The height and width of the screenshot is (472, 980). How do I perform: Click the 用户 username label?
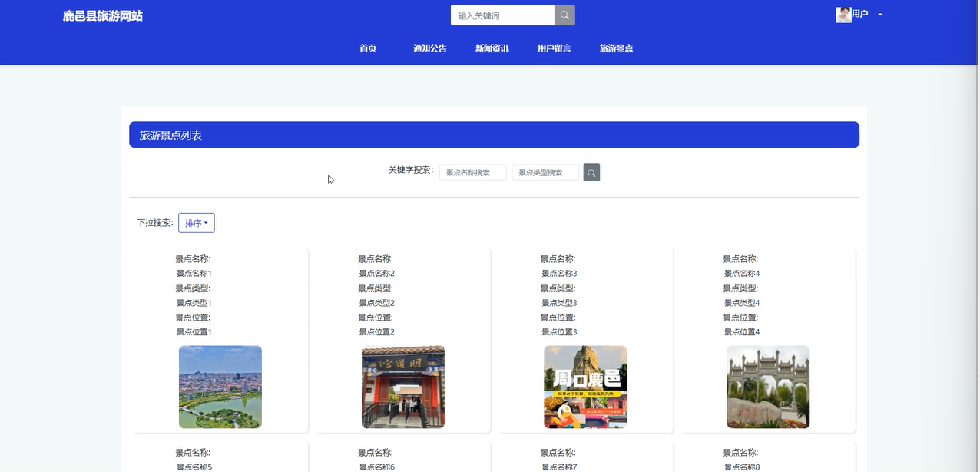click(860, 14)
